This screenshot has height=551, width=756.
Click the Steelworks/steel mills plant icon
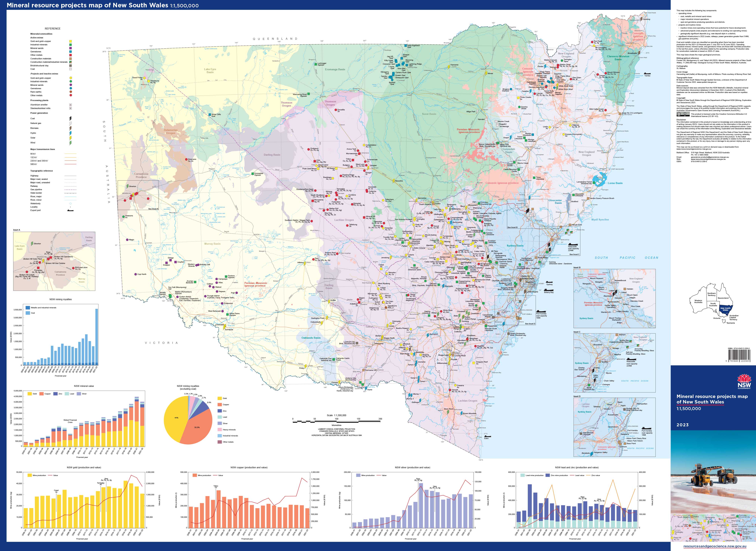[71, 108]
